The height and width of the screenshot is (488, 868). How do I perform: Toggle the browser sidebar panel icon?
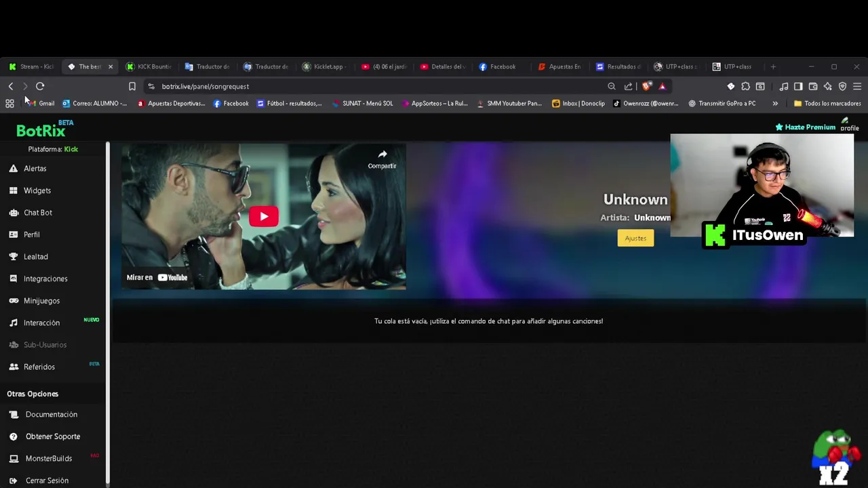pyautogui.click(x=798, y=86)
